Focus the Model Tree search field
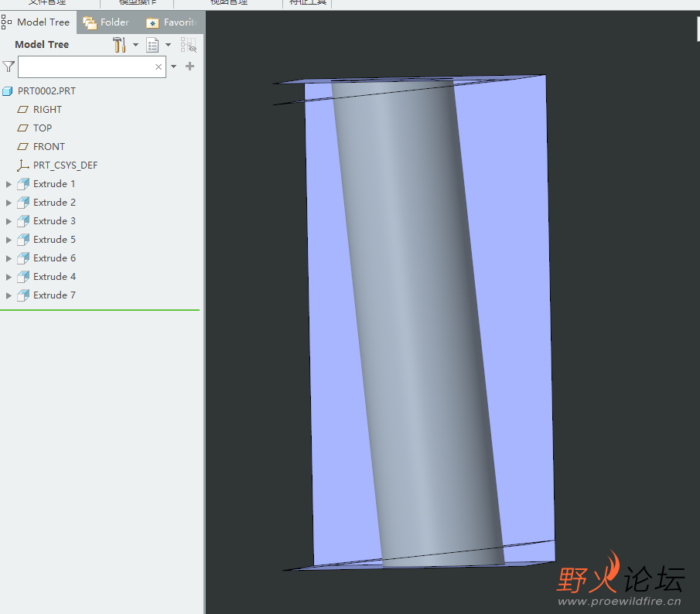Image resolution: width=700 pixels, height=614 pixels. pos(92,67)
